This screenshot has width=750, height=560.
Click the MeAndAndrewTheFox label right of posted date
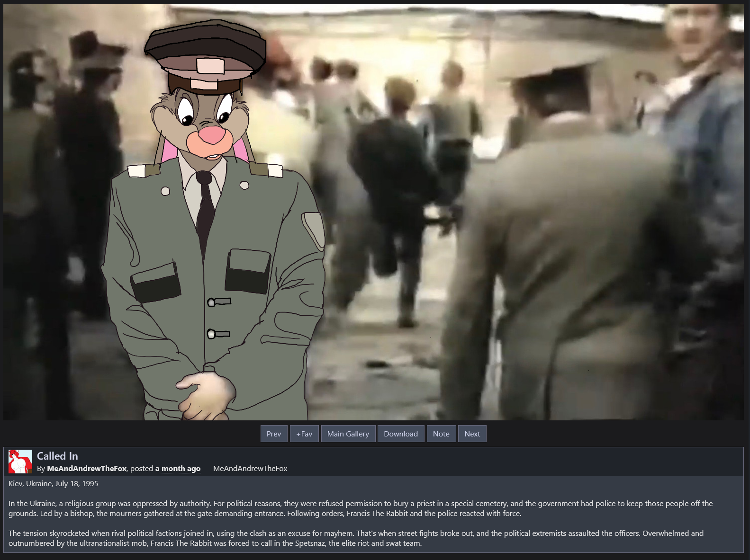[250, 469]
